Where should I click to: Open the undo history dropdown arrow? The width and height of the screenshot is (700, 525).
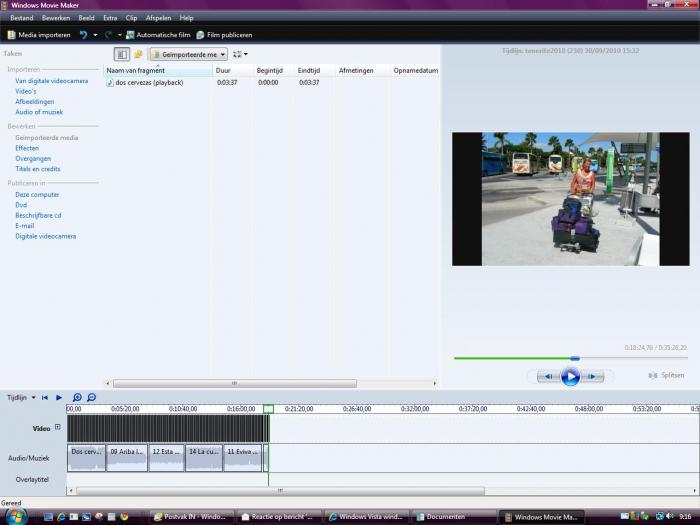[x=95, y=35]
